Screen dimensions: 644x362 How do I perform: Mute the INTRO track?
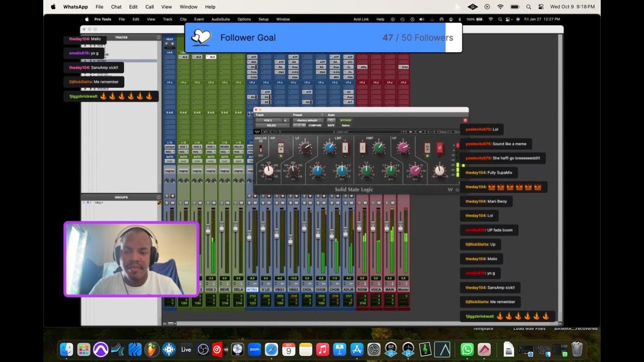click(255, 203)
